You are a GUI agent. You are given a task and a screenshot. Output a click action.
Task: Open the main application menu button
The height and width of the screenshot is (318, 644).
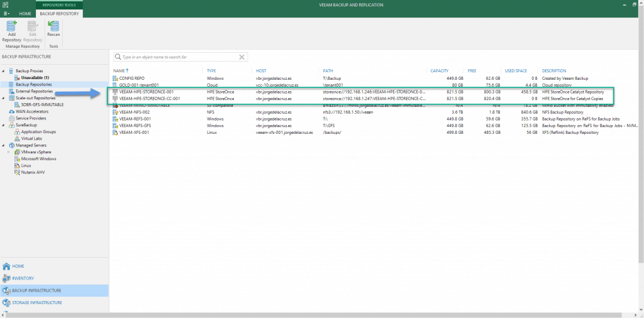(x=6, y=14)
